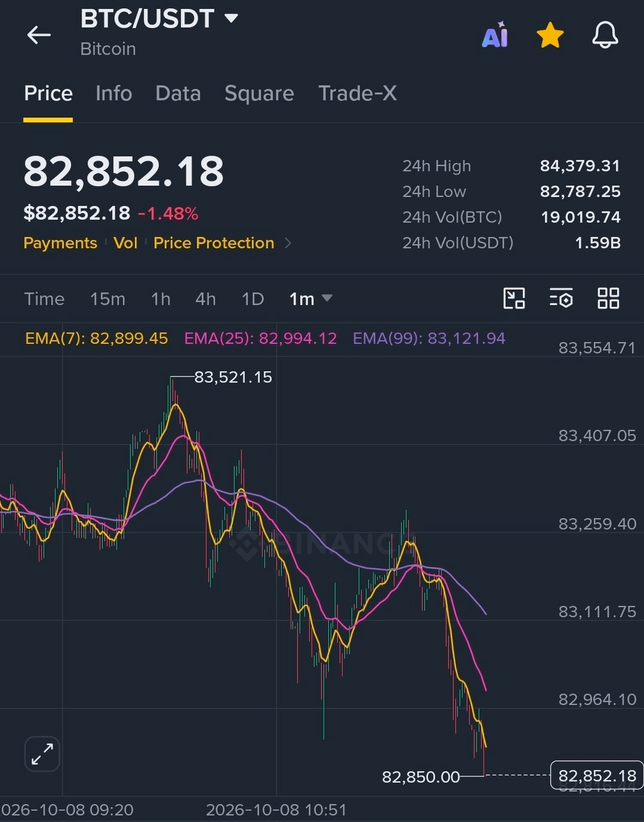
Task: Tap the 2026-10-08 10:51 time axis label
Action: click(x=276, y=810)
